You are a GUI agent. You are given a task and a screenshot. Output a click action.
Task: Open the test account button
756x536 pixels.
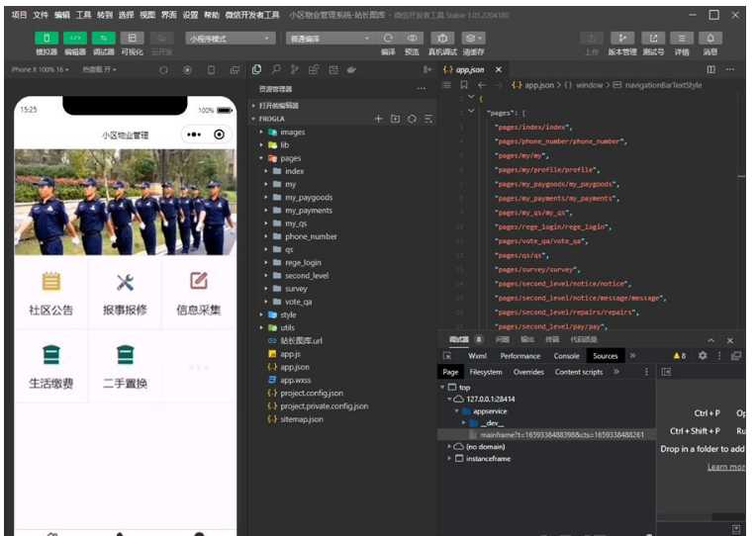[653, 39]
